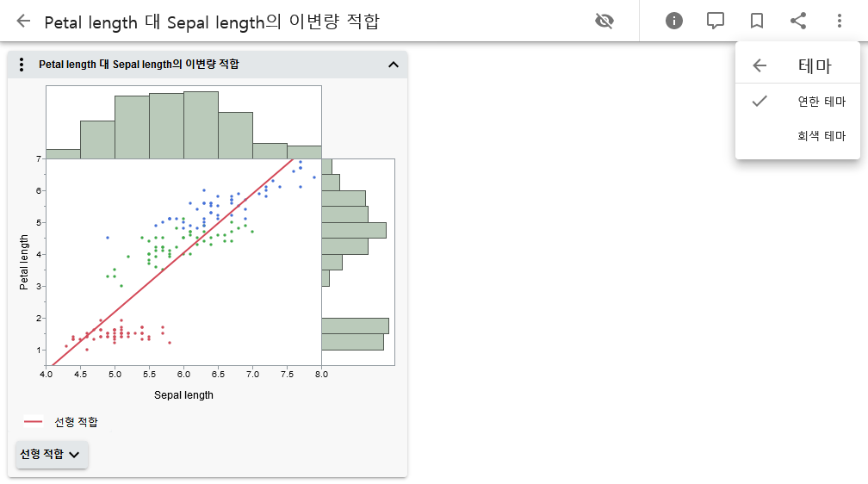Click the tallest top histogram bar
Screen dimensions: 868x484
click(201, 125)
